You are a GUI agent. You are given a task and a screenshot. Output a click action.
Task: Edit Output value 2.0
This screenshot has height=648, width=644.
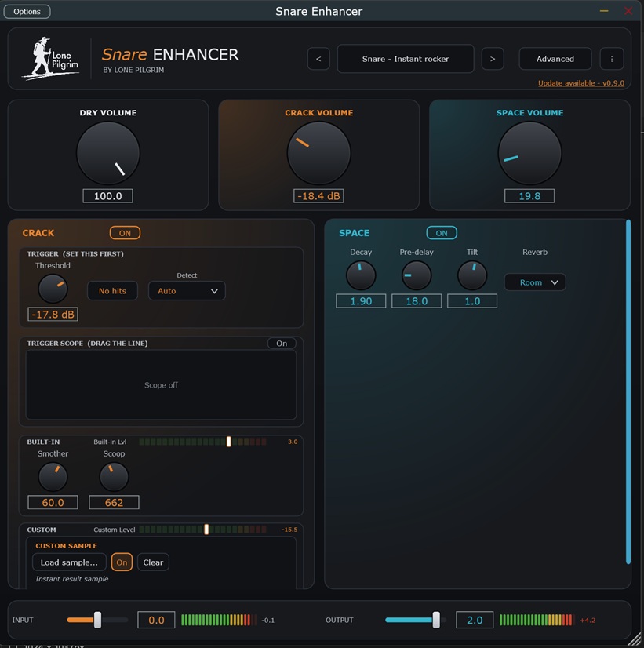click(x=475, y=620)
